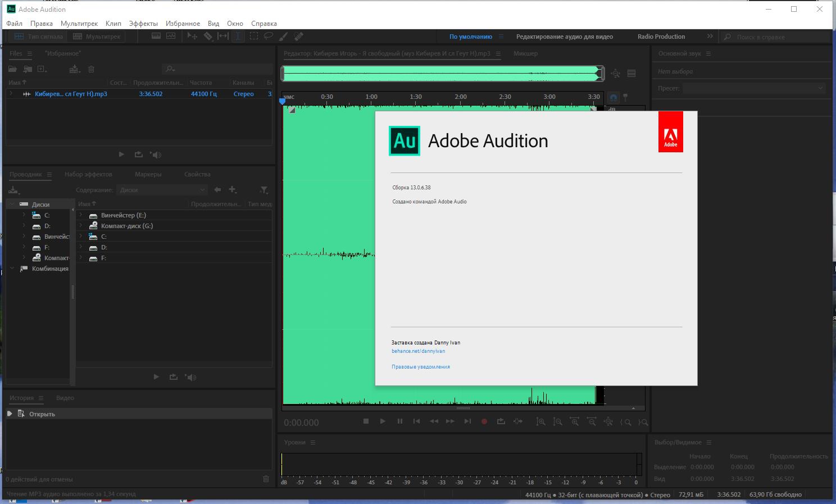The image size is (836, 504).
Task: Open the Справка menu
Action: [264, 24]
